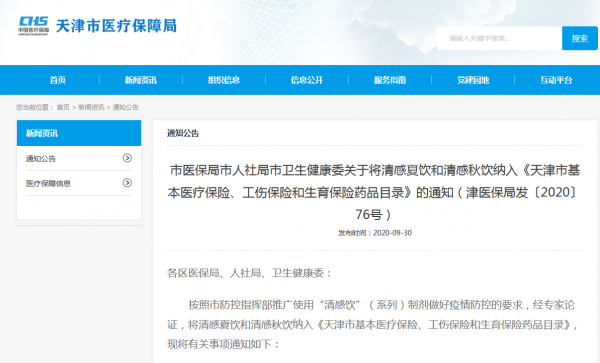Click the 天津市医疗保障局 site title
Screen dimensions: 600x363
[x=116, y=26]
